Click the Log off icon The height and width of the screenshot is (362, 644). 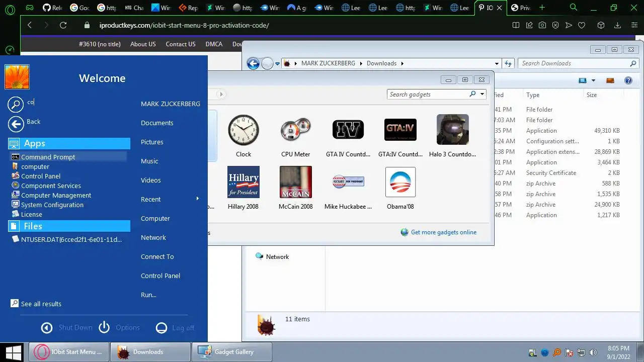coord(162,328)
